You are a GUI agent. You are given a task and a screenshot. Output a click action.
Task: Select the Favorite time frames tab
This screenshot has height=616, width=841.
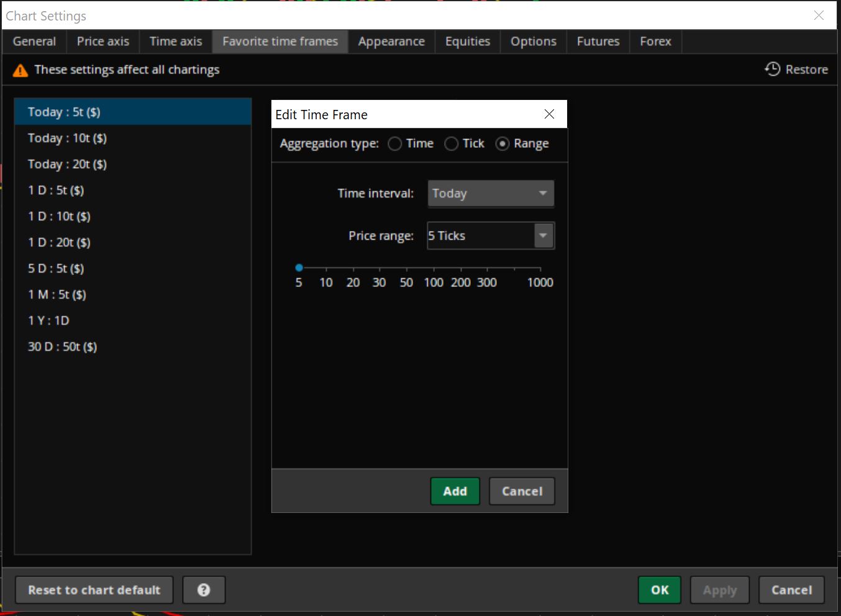coord(280,42)
